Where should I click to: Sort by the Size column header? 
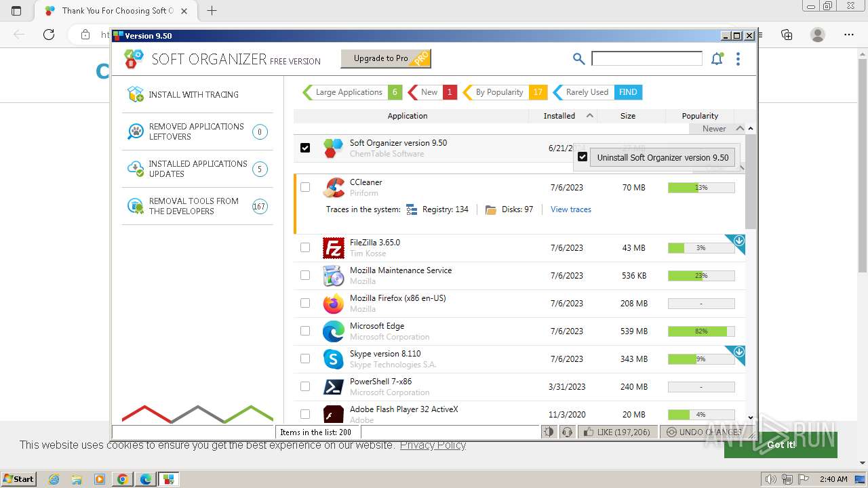coord(628,116)
